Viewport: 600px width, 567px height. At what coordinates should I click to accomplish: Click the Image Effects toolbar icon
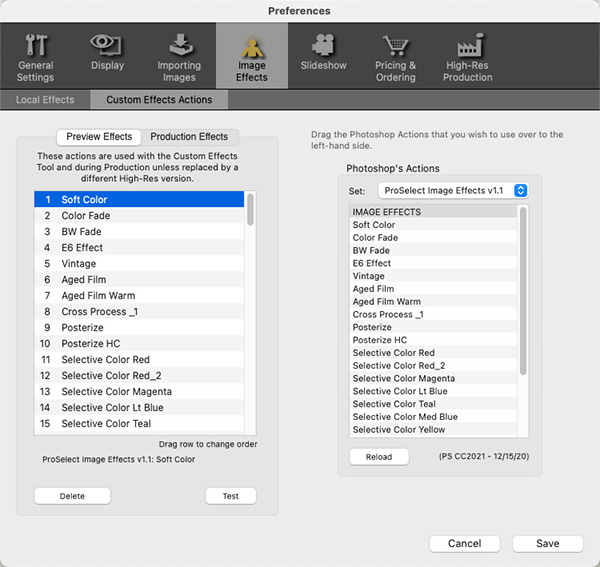pyautogui.click(x=252, y=46)
